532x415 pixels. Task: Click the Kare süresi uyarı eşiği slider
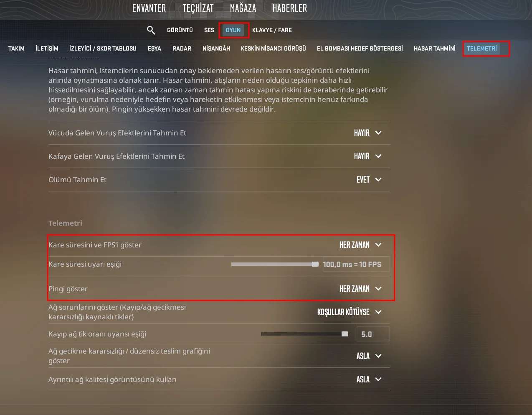click(275, 264)
